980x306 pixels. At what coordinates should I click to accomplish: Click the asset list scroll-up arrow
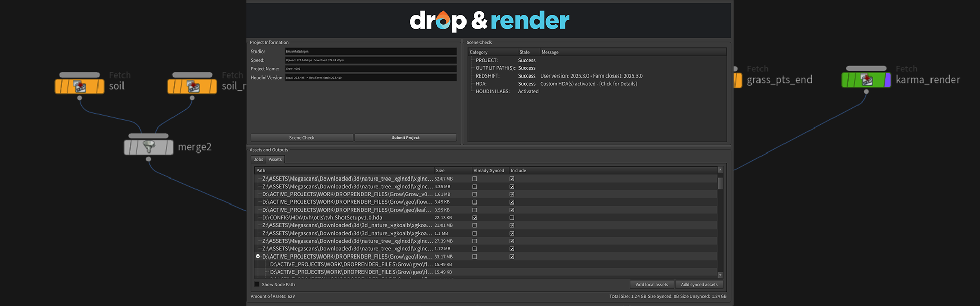[x=720, y=170]
